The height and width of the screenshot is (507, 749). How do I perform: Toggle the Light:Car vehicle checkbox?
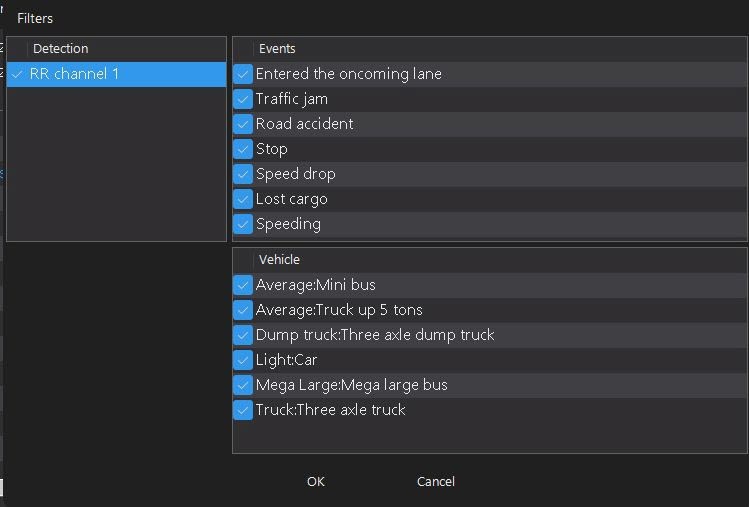point(243,360)
